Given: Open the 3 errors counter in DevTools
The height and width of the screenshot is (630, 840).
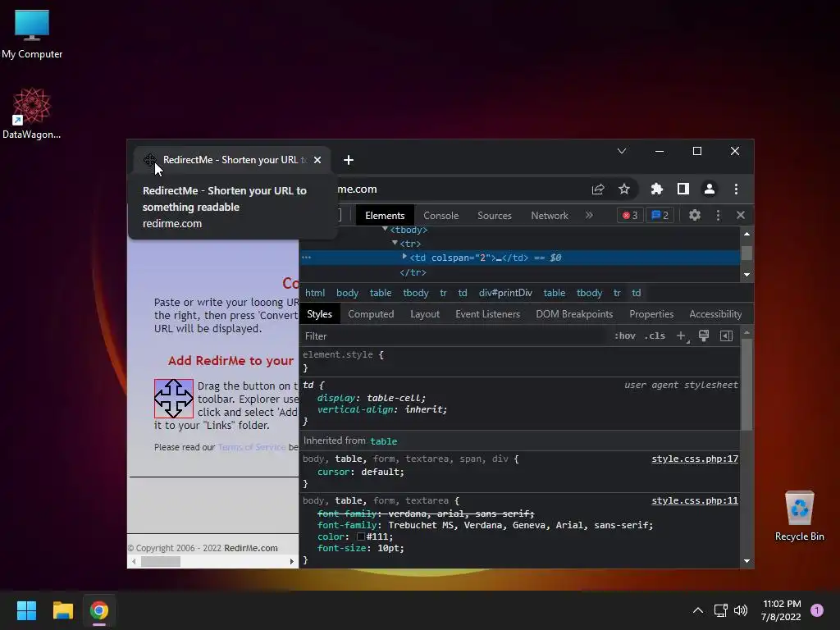Looking at the screenshot, I should point(629,216).
